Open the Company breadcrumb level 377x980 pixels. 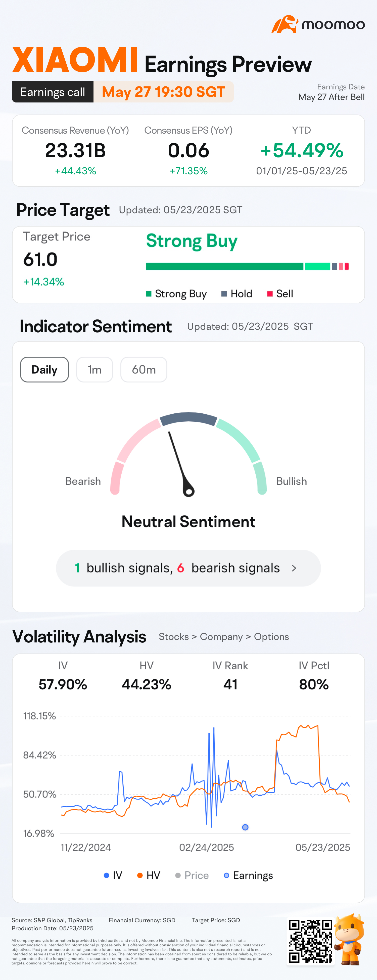(x=221, y=637)
